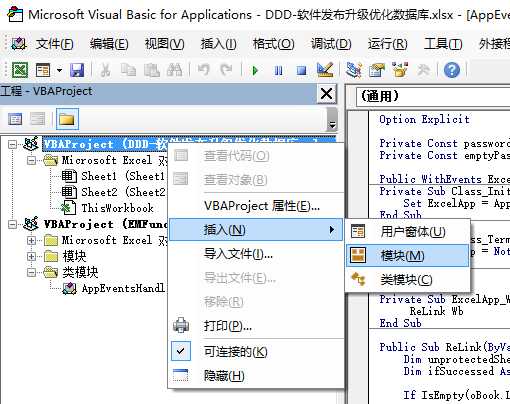Open Properties Window toolbar icon
The image size is (510, 404).
377,70
